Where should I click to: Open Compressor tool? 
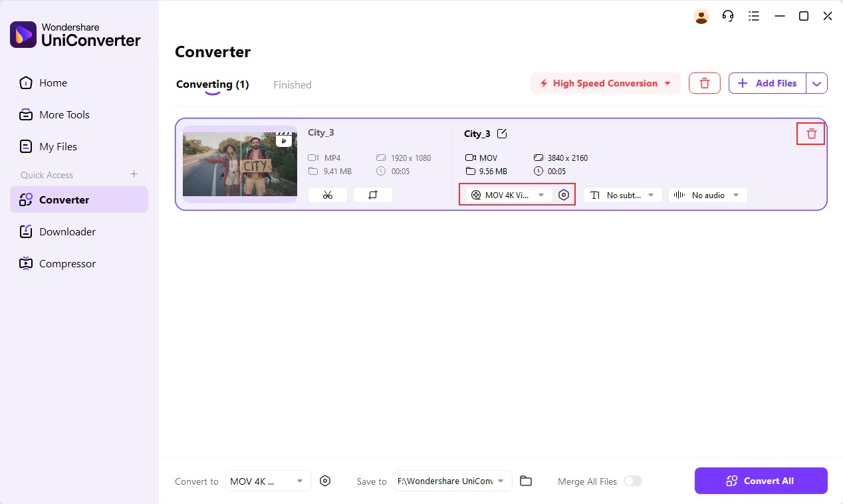tap(79, 263)
